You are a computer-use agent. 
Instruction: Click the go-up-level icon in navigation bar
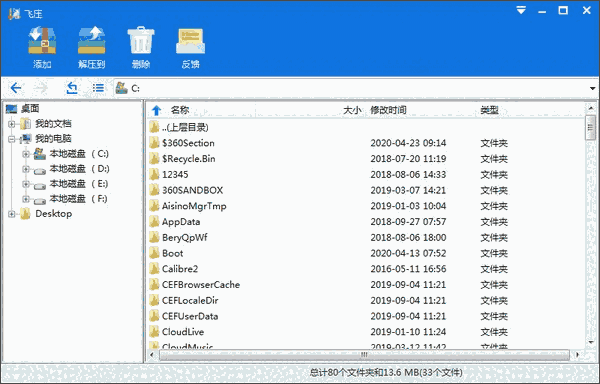(72, 88)
